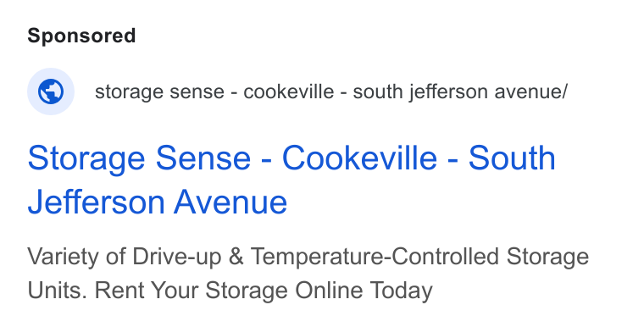Viewport: 644px width, 327px height.
Task: Open the Storage Sense Cookeville ad headline
Action: 291,180
